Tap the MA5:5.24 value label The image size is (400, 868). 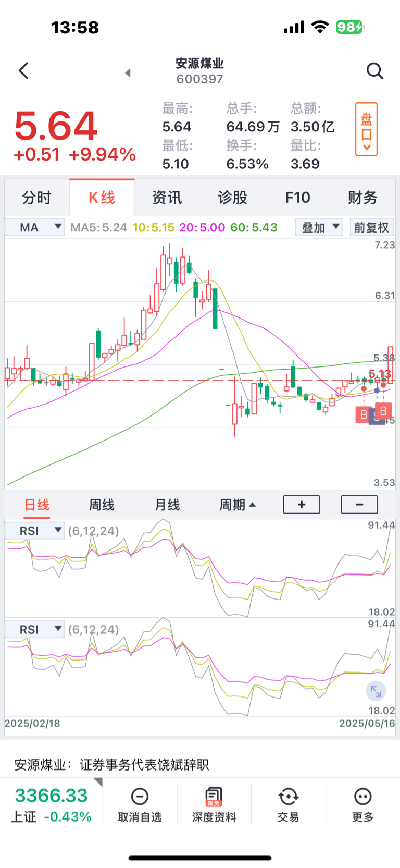[99, 228]
